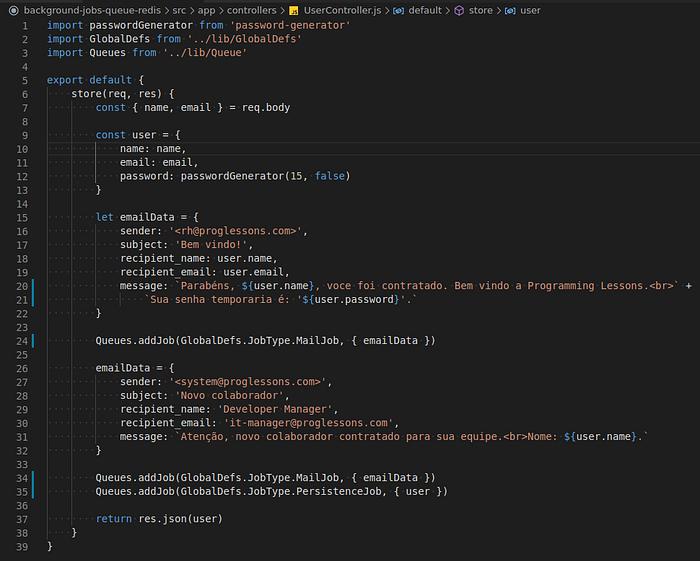Select the user variable breadcrumb
700x561 pixels.
click(530, 10)
